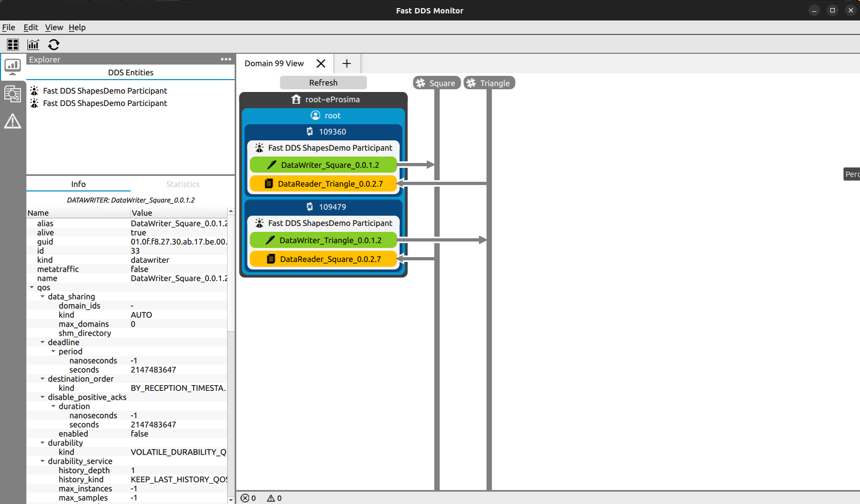Select first Fast DDS ShapesDemo Participant in Explorer
Image resolution: width=860 pixels, height=504 pixels.
[105, 90]
